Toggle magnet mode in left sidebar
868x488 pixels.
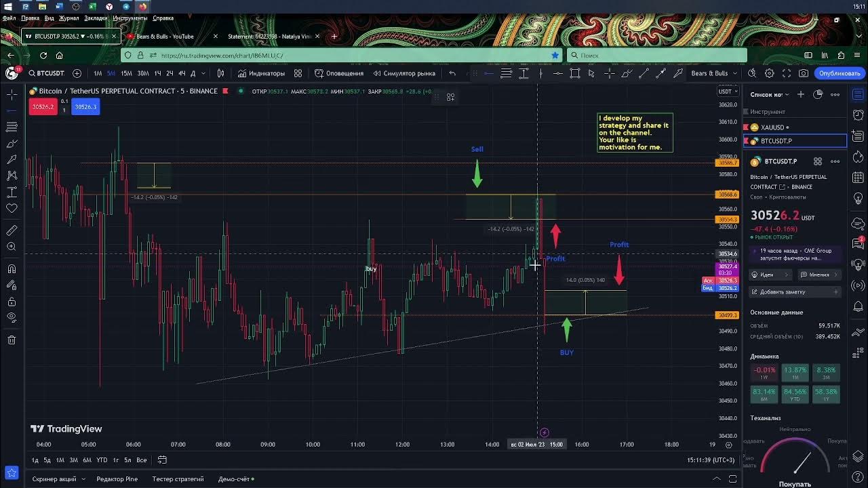pyautogui.click(x=12, y=269)
